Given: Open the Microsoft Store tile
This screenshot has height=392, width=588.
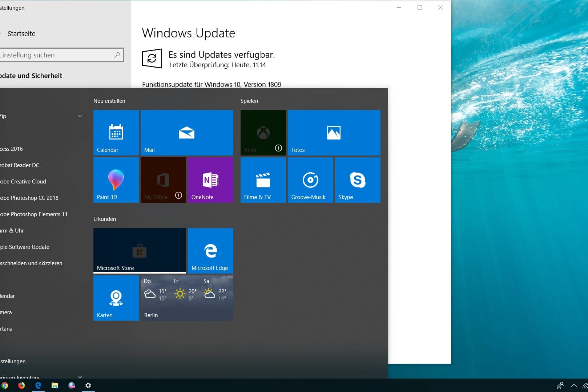Looking at the screenshot, I should [x=140, y=251].
